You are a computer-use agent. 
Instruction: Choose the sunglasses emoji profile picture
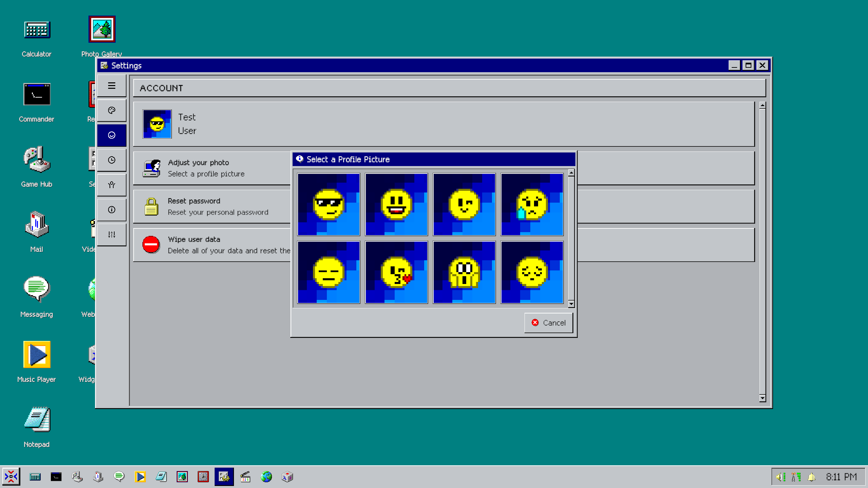click(328, 204)
